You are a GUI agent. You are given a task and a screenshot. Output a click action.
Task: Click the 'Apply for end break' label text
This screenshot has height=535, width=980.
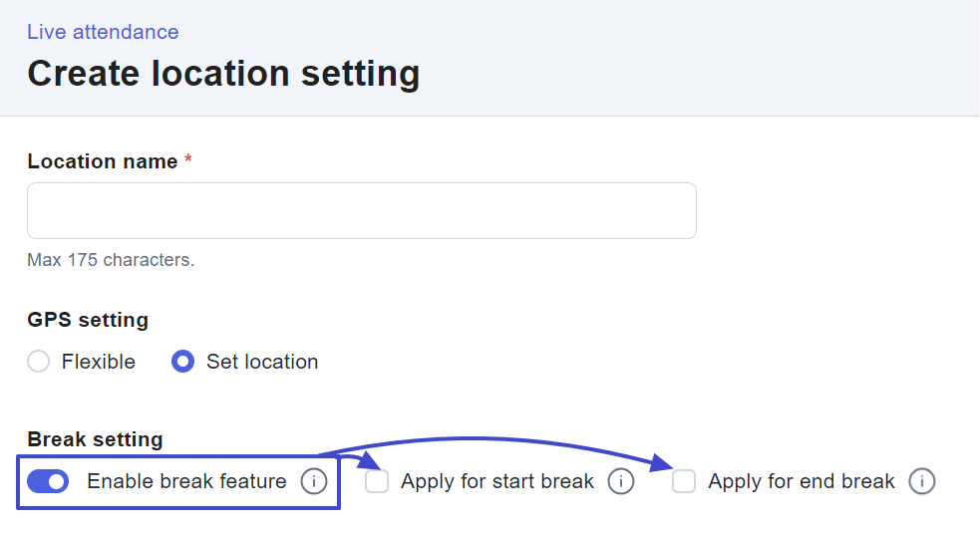[802, 482]
